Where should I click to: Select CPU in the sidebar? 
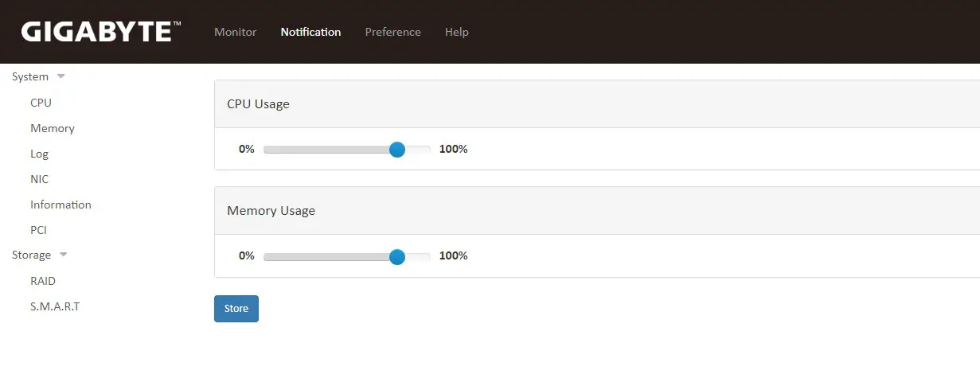pyautogui.click(x=41, y=103)
